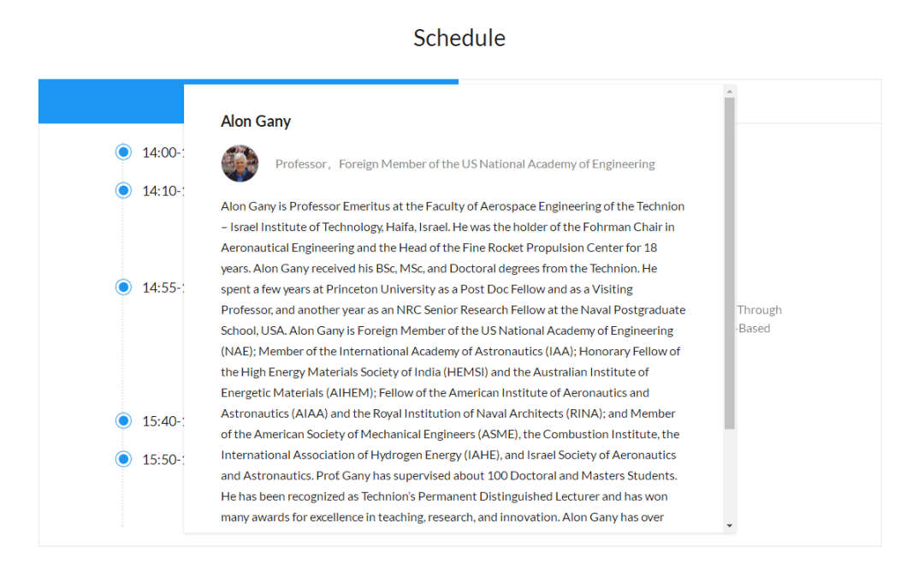This screenshot has height=565, width=924.
Task: Click the 14:55 session marker circle
Action: [123, 288]
